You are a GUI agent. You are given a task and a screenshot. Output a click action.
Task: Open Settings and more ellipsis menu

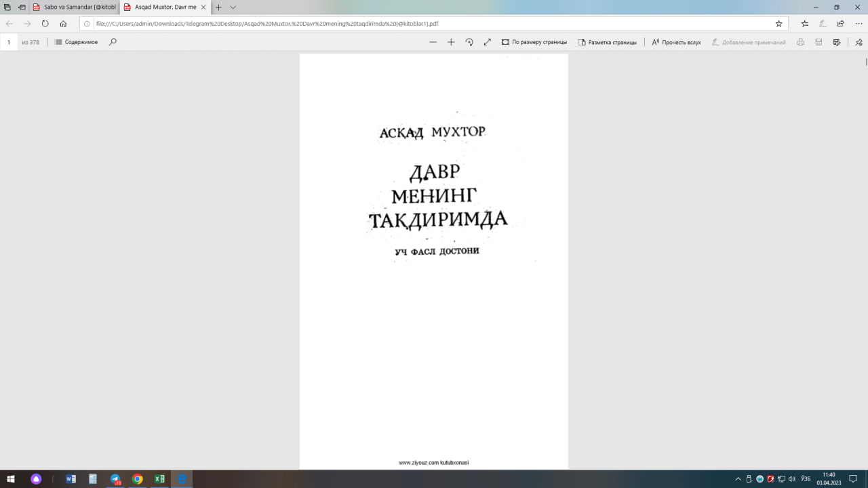859,23
